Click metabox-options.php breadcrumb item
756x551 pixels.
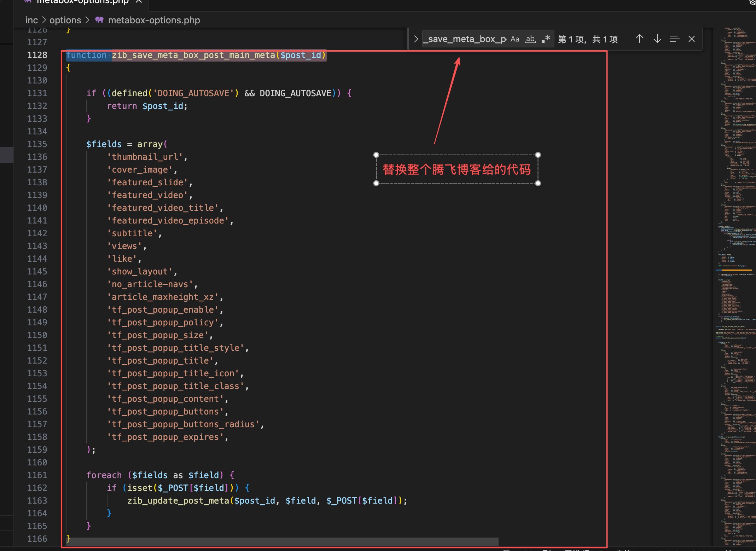(154, 20)
